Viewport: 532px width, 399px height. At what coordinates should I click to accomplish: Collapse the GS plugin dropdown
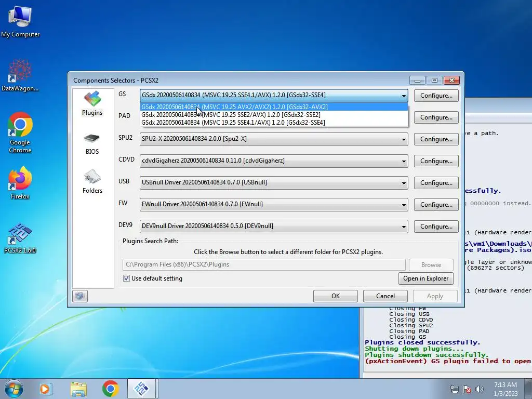(x=403, y=96)
